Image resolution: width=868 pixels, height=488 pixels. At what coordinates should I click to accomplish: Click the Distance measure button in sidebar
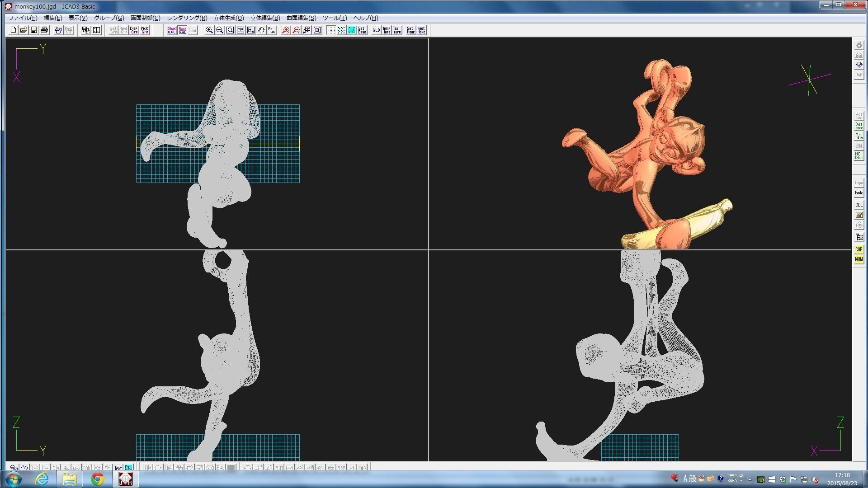(859, 126)
